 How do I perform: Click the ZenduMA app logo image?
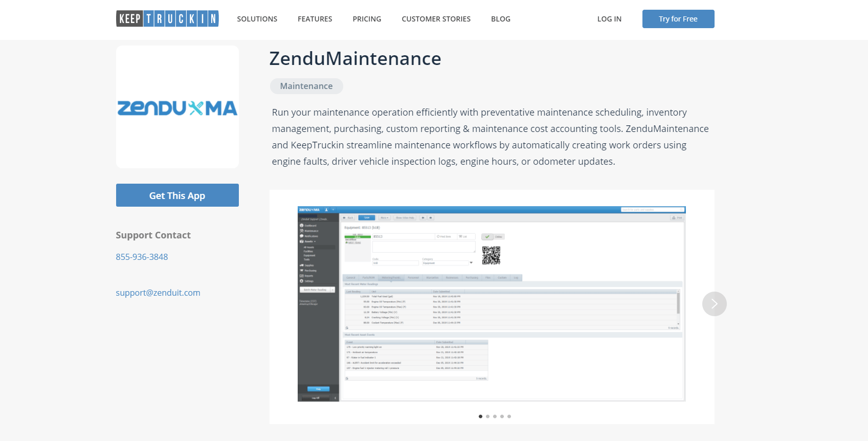(x=177, y=107)
